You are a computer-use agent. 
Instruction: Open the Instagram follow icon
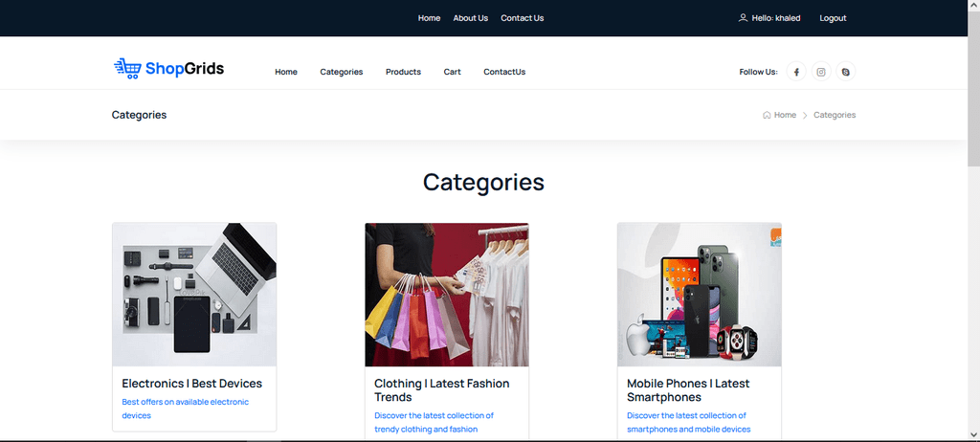tap(821, 72)
